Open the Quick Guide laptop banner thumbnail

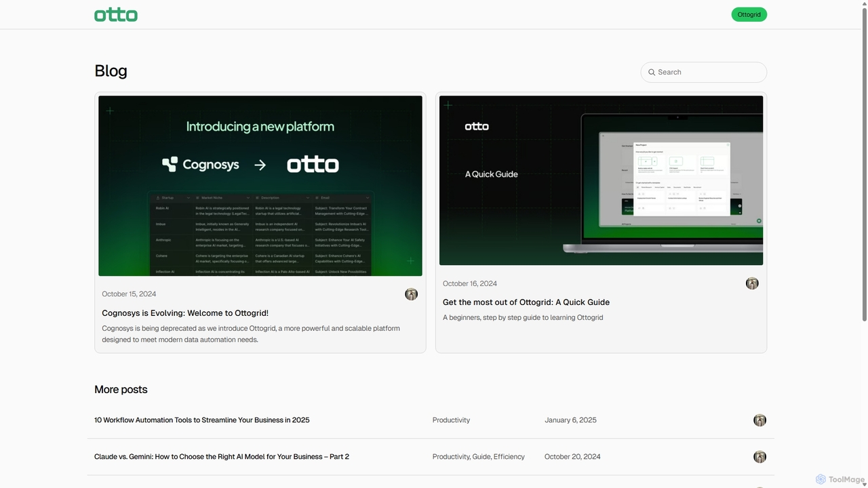(x=601, y=180)
